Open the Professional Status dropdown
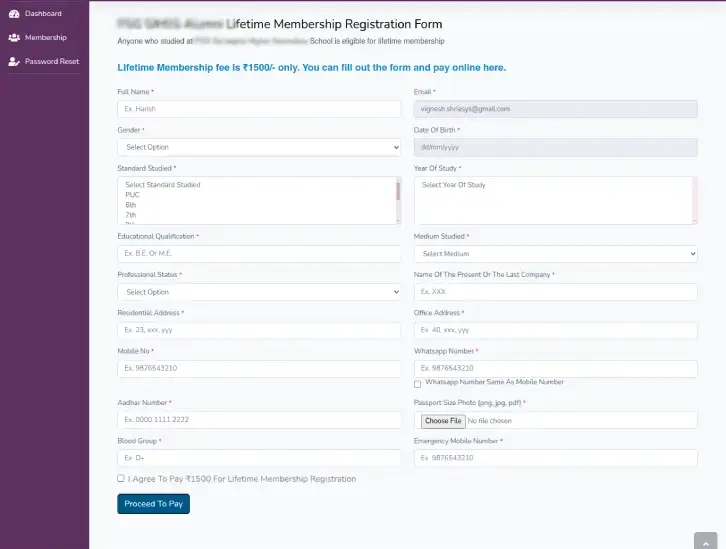This screenshot has height=549, width=726. tap(259, 292)
